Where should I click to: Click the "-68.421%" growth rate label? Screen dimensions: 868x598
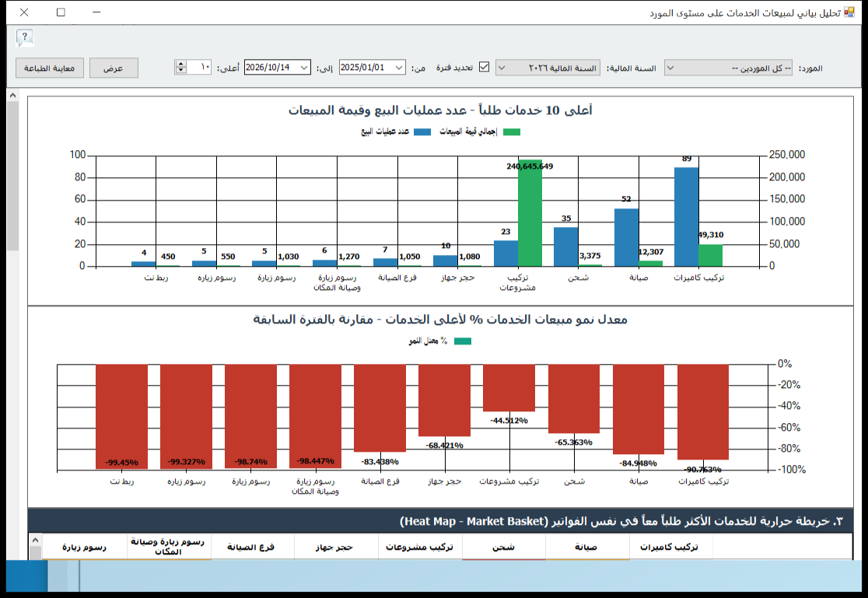pyautogui.click(x=445, y=445)
